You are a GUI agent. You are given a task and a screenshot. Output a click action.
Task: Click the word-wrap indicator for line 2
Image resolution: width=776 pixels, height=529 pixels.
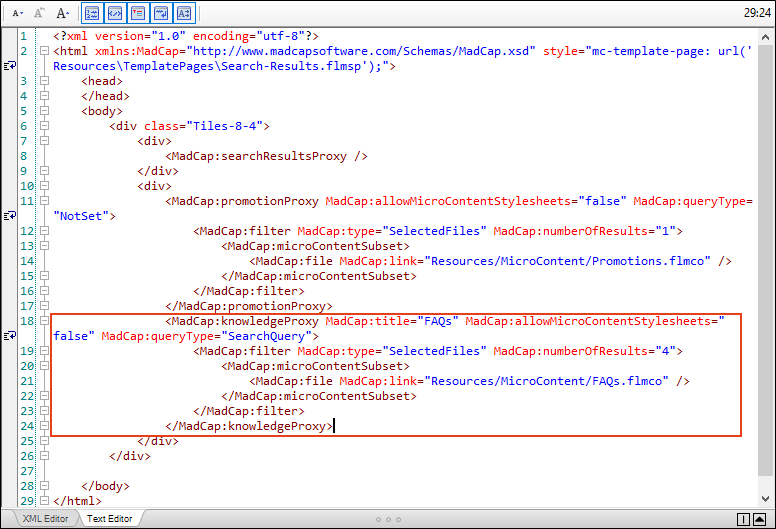pos(10,65)
